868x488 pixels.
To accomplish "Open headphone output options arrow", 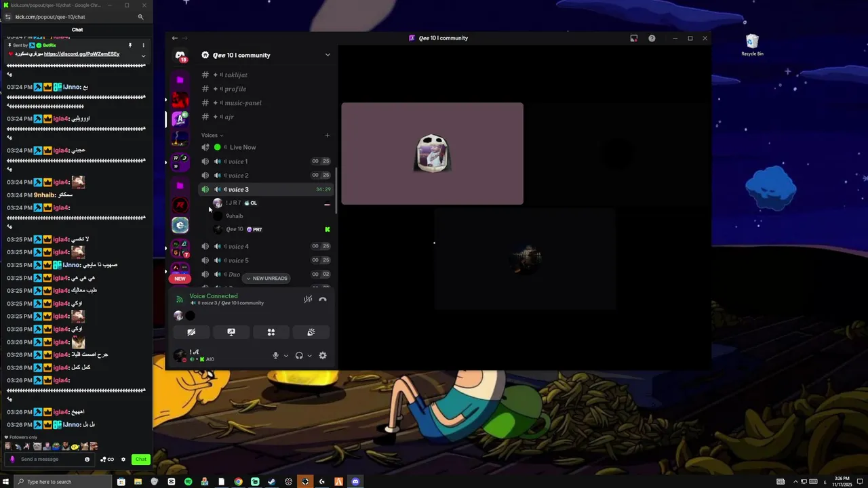I will (309, 355).
